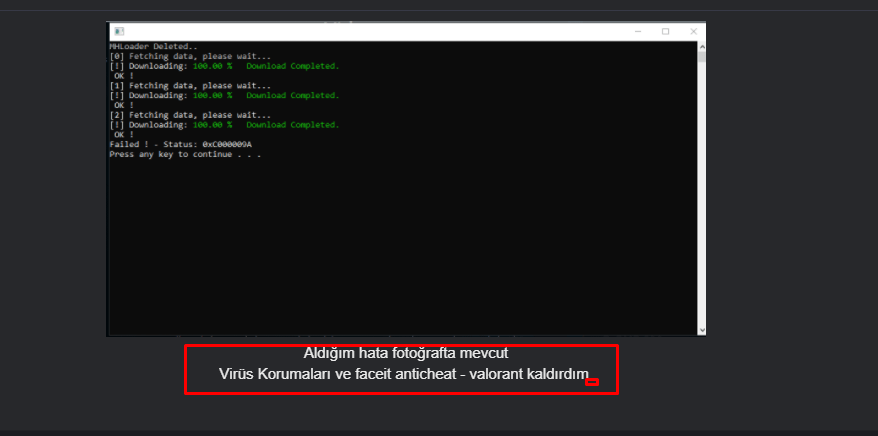Click the console scrollbar down arrow
The width and height of the screenshot is (878, 436).
pos(702,331)
